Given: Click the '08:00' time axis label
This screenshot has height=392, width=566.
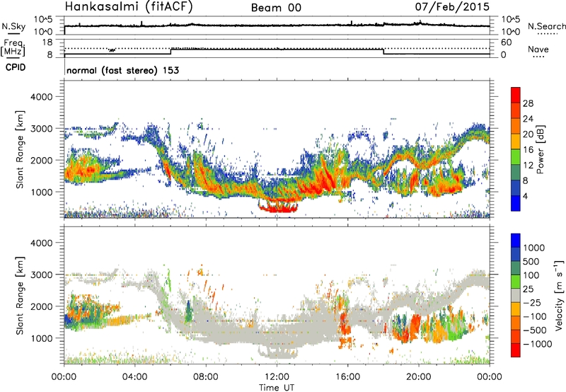Looking at the screenshot, I should point(206,377).
